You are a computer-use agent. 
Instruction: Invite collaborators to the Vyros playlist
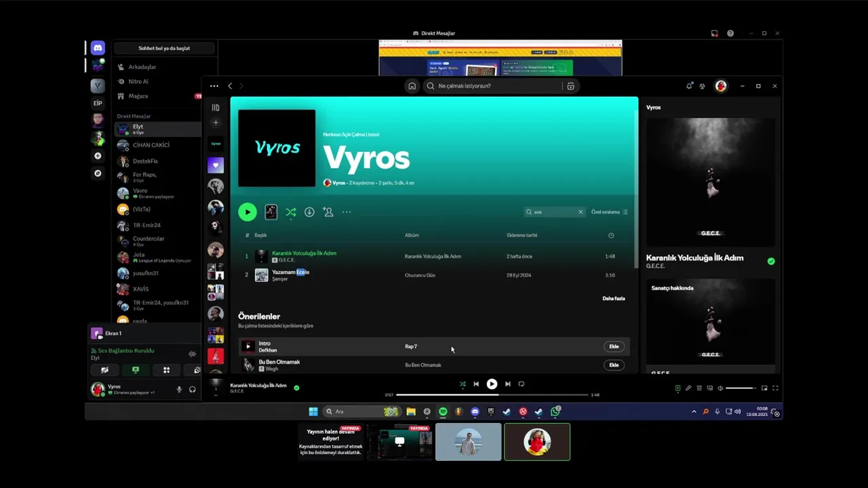click(328, 212)
